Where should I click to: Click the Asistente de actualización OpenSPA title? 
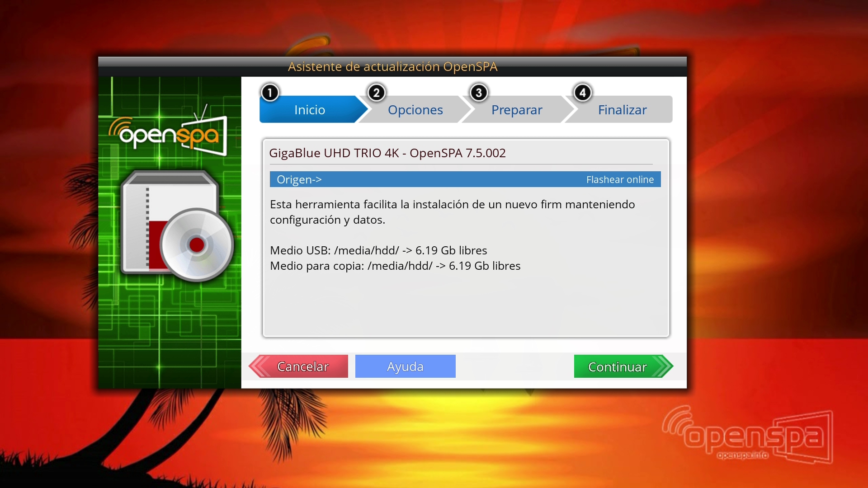point(392,66)
